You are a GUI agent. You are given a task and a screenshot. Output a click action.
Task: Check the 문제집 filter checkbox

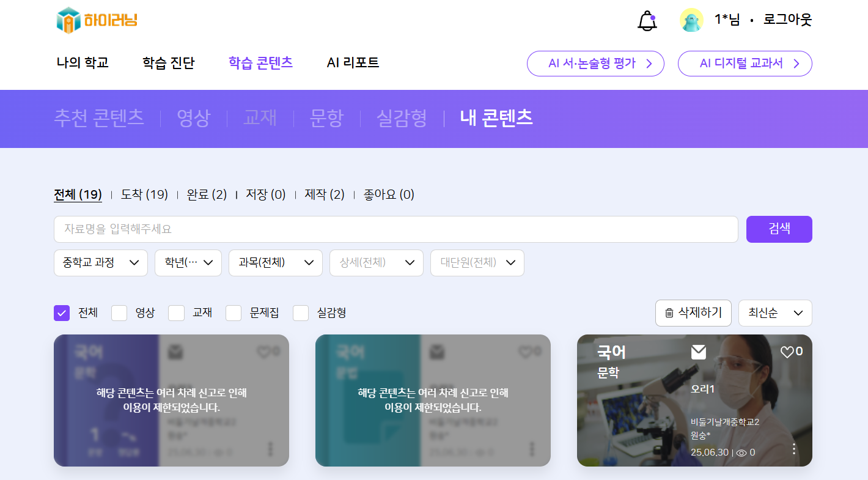[234, 313]
